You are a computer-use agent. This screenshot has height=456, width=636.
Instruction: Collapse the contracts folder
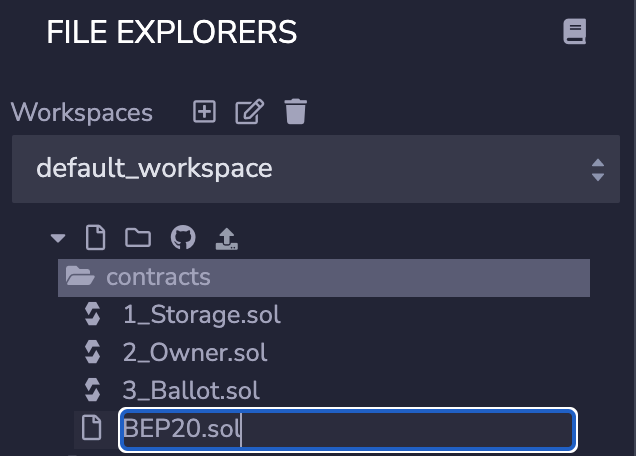(158, 277)
